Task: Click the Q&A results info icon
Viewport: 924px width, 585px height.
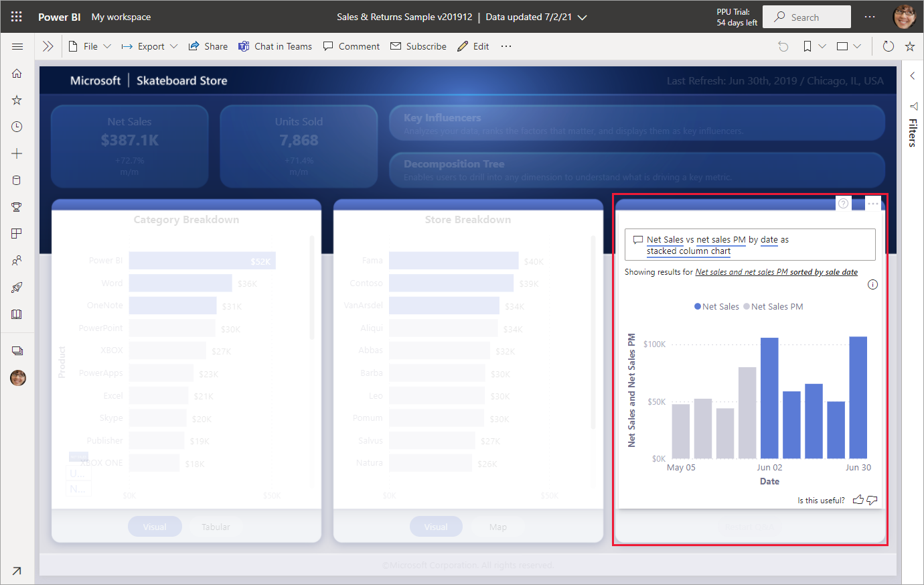Action: click(872, 284)
